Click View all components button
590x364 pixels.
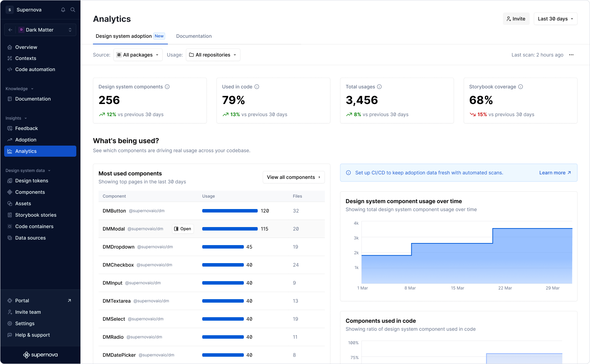coord(293,177)
